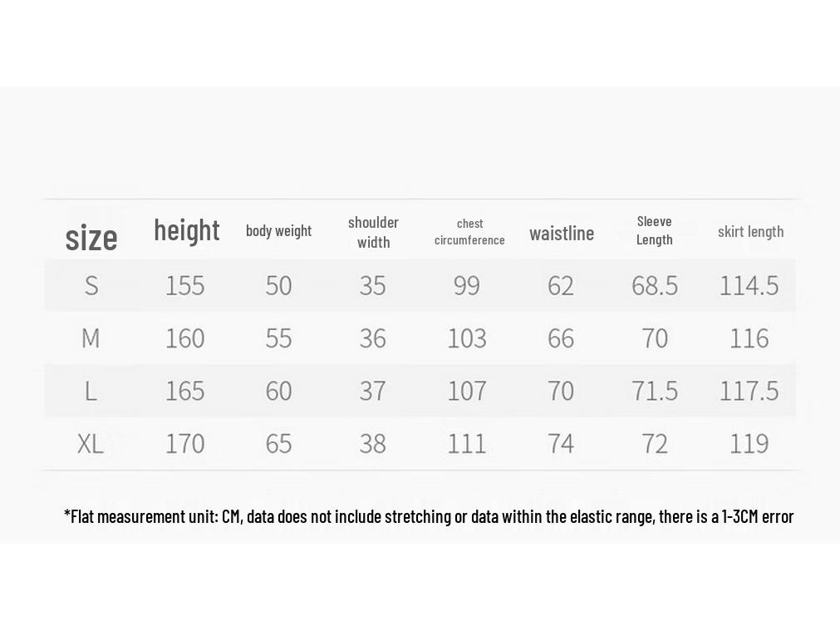
Task: Click the 155 height value
Action: pos(184,286)
